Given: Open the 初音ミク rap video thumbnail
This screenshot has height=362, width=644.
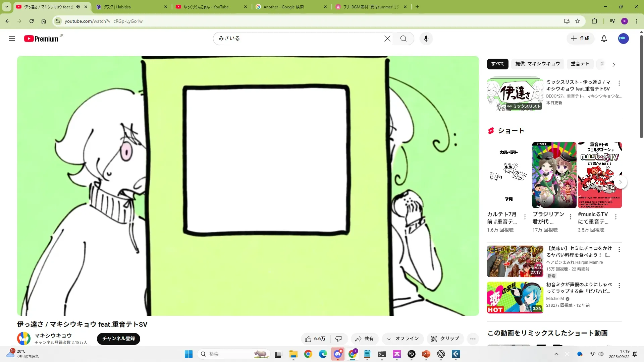Looking at the screenshot, I should (x=515, y=297).
